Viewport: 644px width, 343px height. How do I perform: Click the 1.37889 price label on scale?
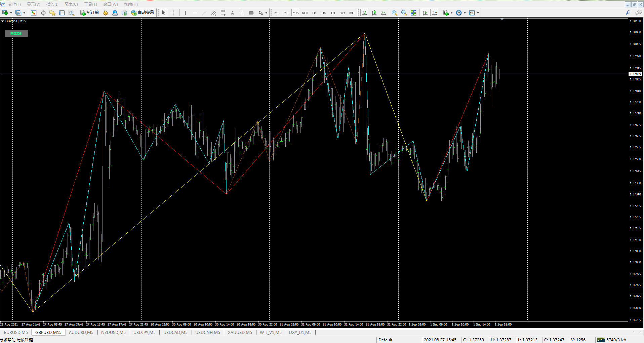tap(635, 74)
